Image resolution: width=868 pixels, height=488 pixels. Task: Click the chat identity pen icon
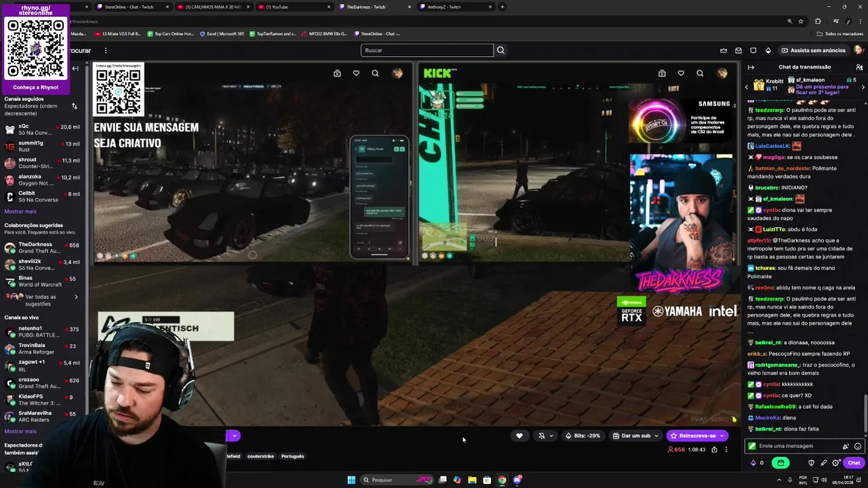pos(823,463)
